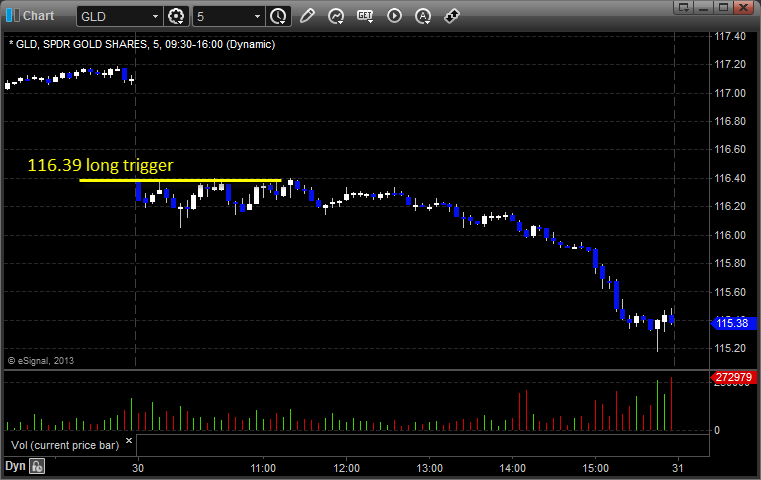761x480 pixels.
Task: Click the date 31 axis label
Action: [x=678, y=468]
